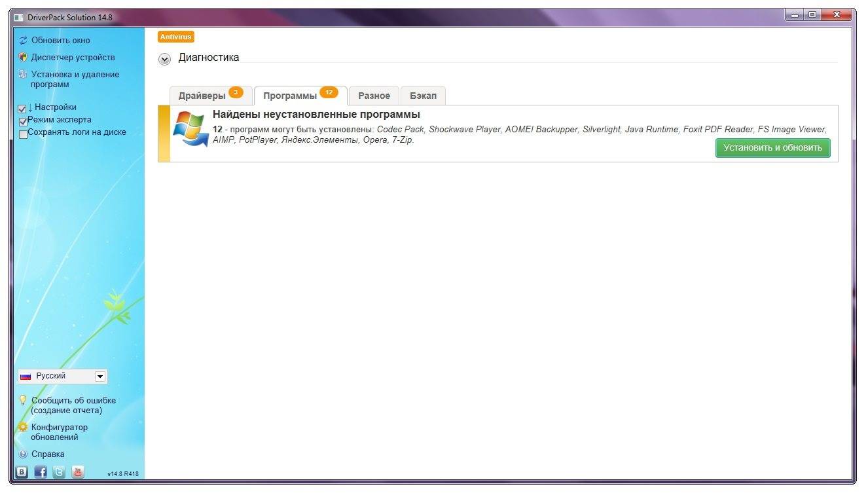
Task: Click the Диагностика heading text
Action: 209,58
